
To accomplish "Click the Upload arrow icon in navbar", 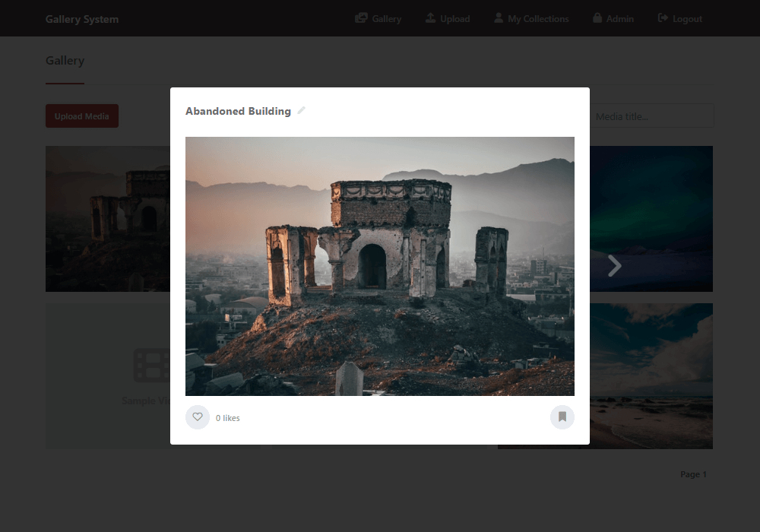I will coord(430,18).
